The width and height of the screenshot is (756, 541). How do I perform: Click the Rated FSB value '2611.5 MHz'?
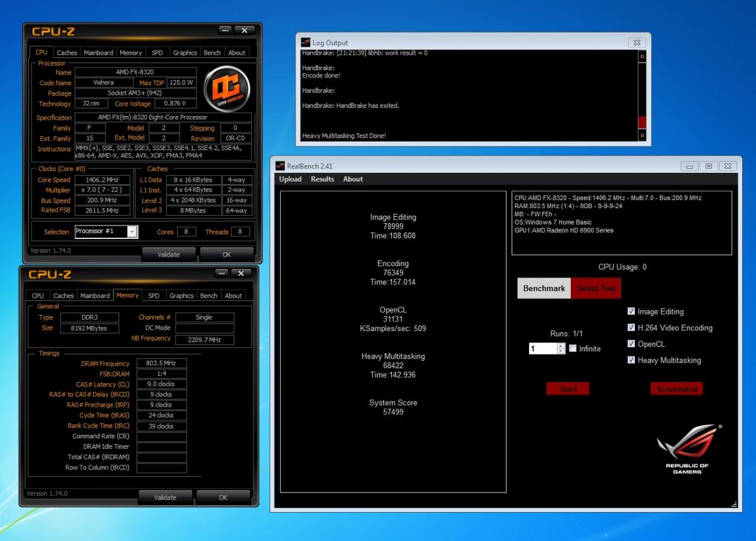102,211
